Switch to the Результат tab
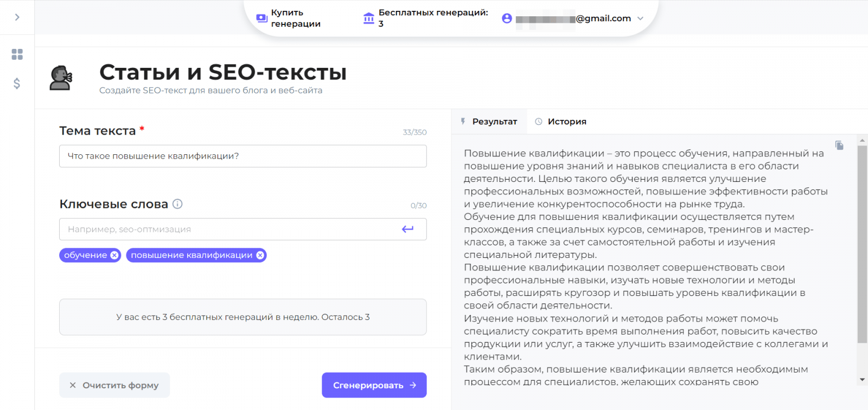The width and height of the screenshot is (868, 410). coord(489,122)
